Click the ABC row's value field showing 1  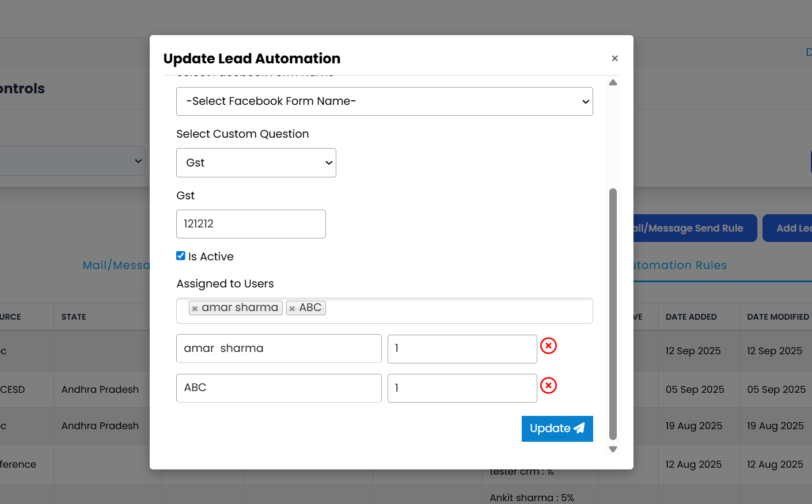click(462, 388)
